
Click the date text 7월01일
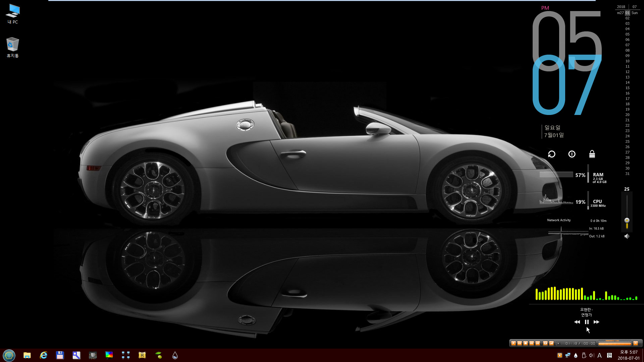point(554,135)
